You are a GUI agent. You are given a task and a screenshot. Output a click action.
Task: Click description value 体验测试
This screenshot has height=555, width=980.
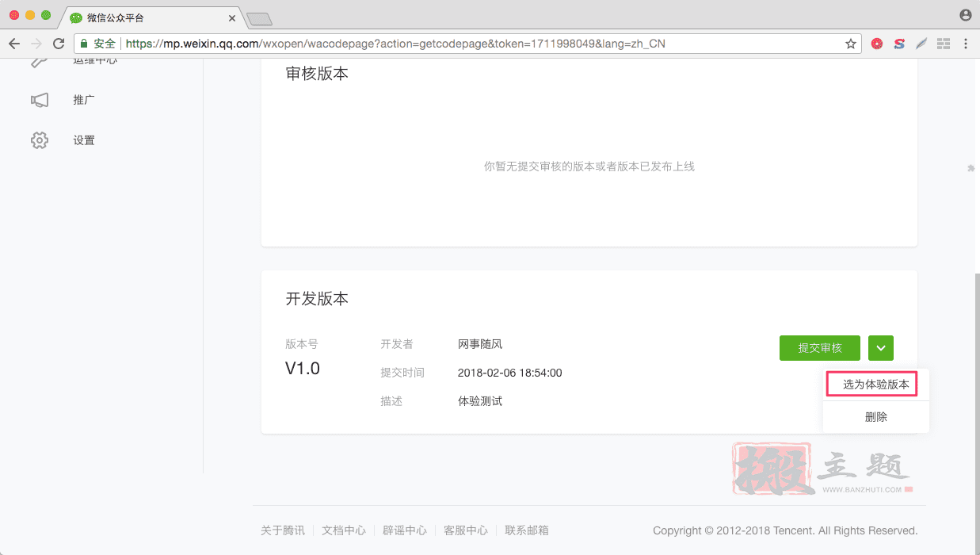480,401
